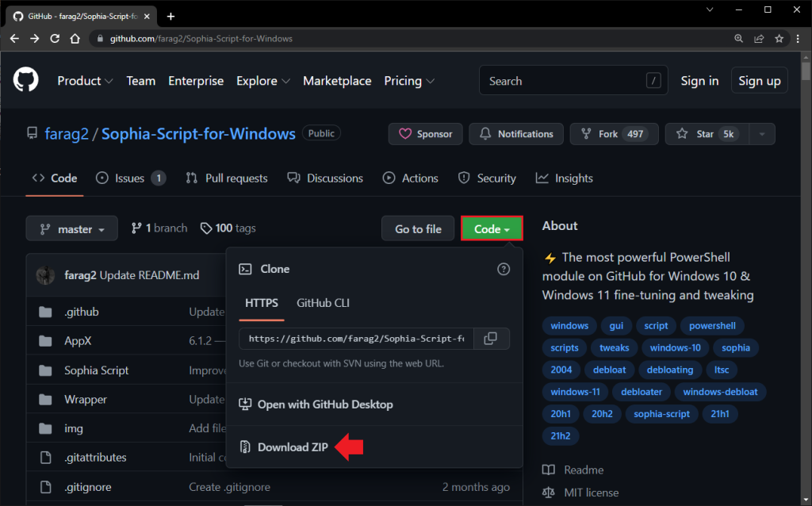Viewport: 812px width, 506px height.
Task: Click the Sponsor button
Action: pos(426,134)
